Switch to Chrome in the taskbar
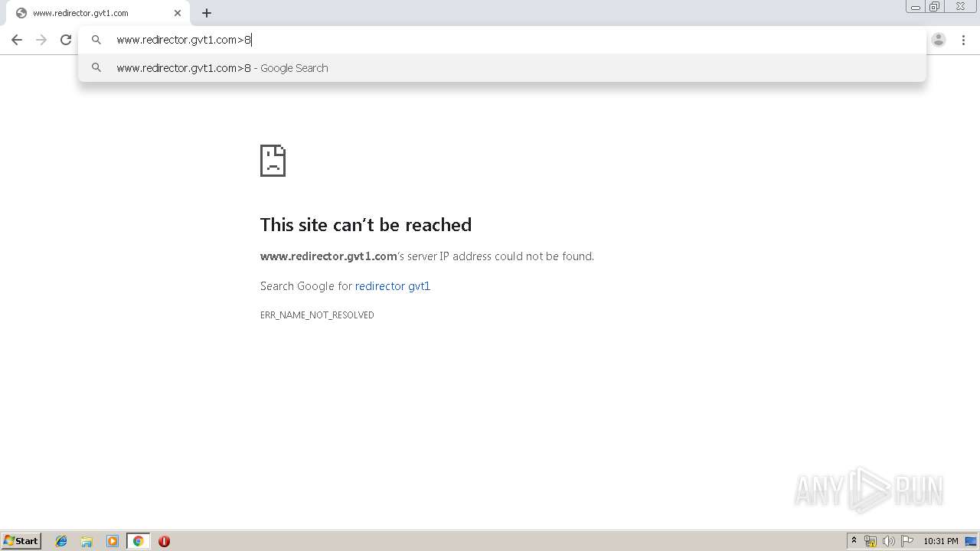The height and width of the screenshot is (551, 980). coord(138,541)
